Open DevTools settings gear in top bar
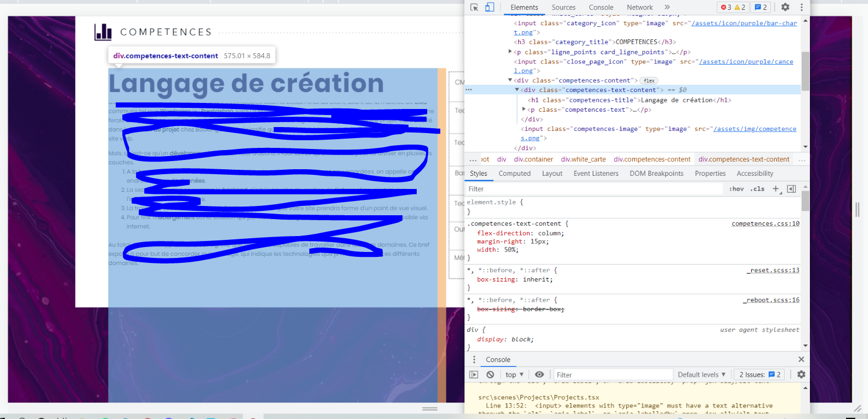Viewport: 868px width, 419px height. tap(785, 7)
